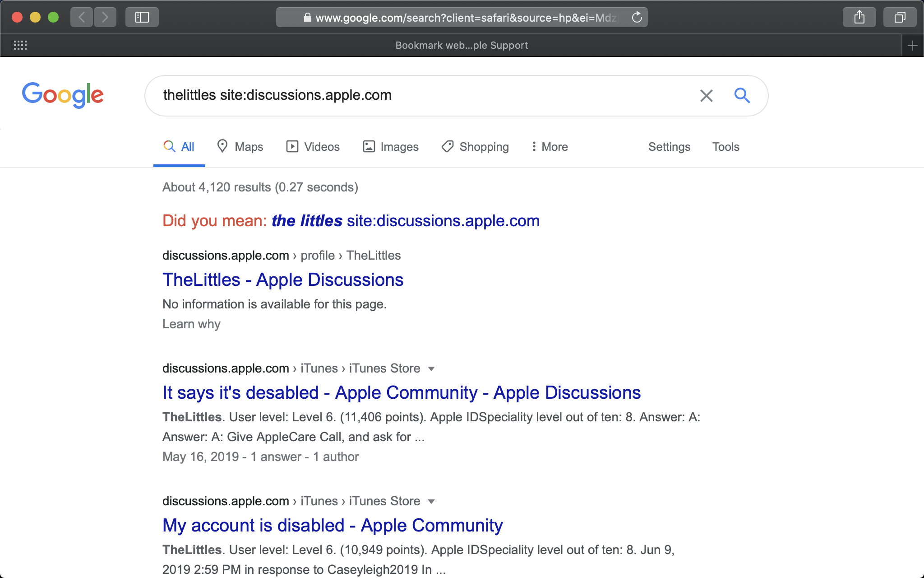Open the More search options menu
This screenshot has height=578, width=924.
[x=550, y=147]
